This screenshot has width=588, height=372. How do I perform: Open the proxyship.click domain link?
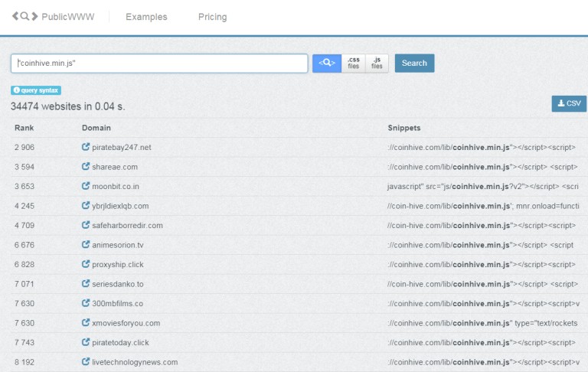pos(118,264)
